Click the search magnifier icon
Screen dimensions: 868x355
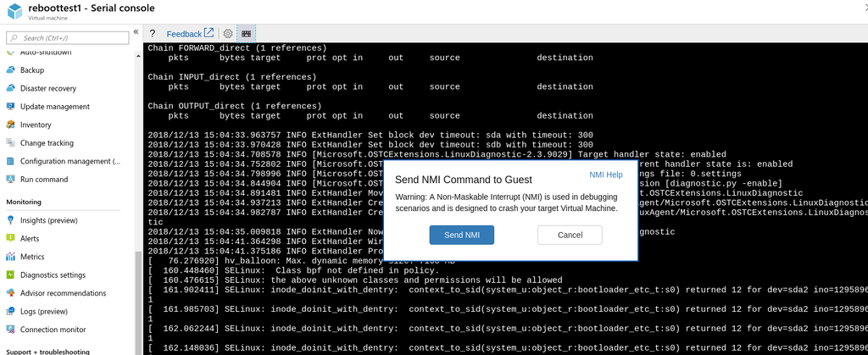tap(14, 38)
